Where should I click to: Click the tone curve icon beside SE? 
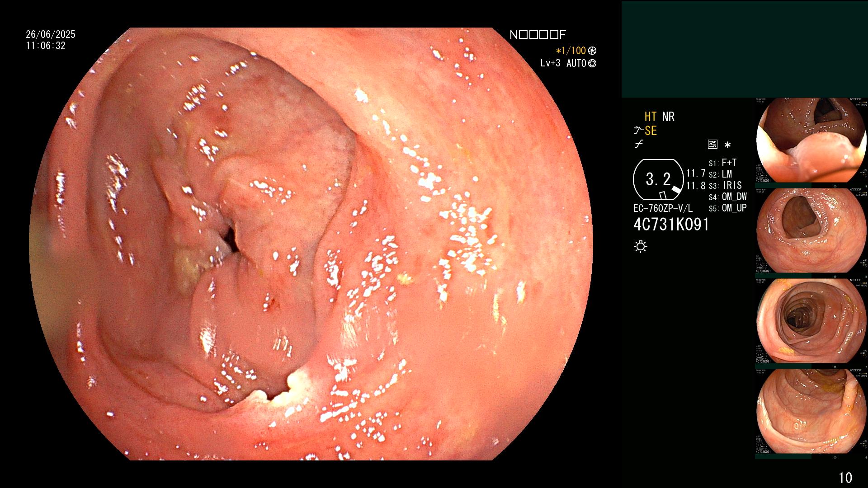pos(638,131)
